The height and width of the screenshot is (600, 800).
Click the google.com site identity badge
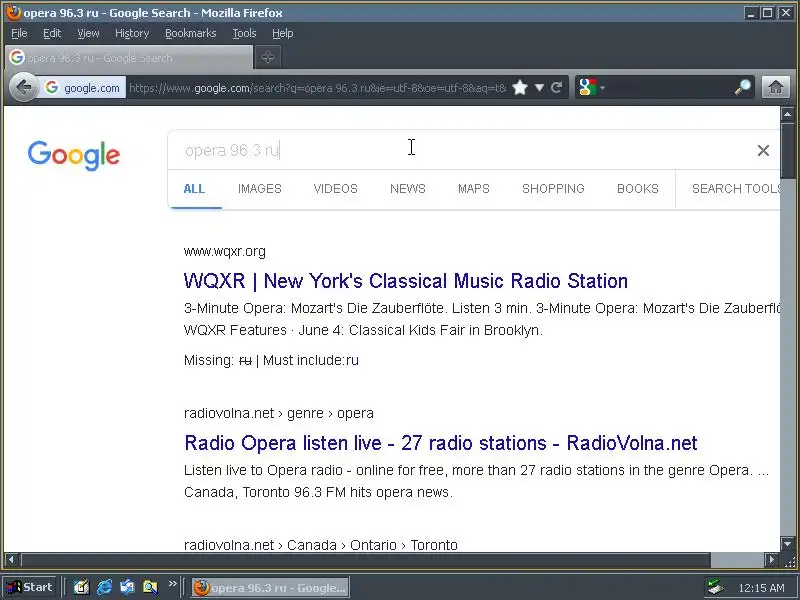click(x=83, y=88)
